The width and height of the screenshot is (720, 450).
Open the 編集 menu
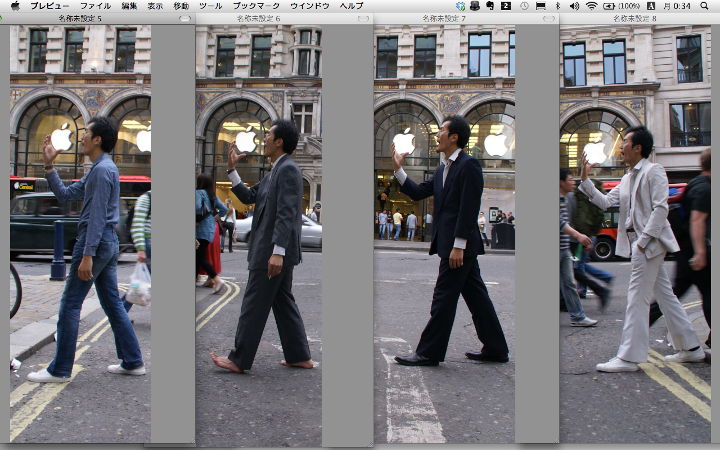pyautogui.click(x=130, y=6)
